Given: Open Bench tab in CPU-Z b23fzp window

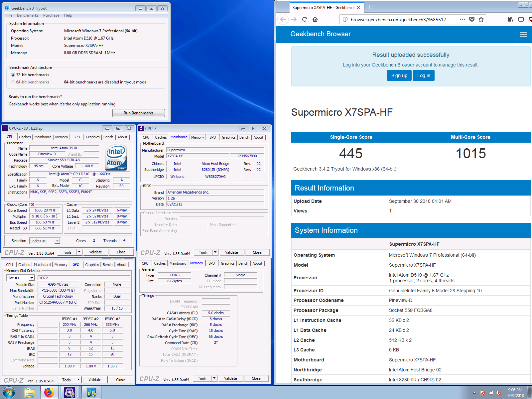Looking at the screenshot, I should [x=108, y=137].
